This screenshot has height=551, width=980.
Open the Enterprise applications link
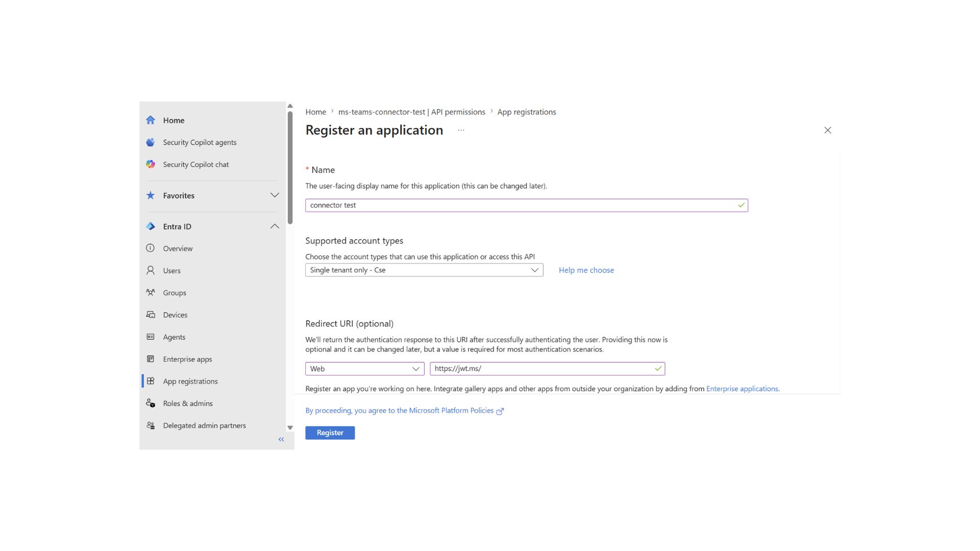(742, 389)
